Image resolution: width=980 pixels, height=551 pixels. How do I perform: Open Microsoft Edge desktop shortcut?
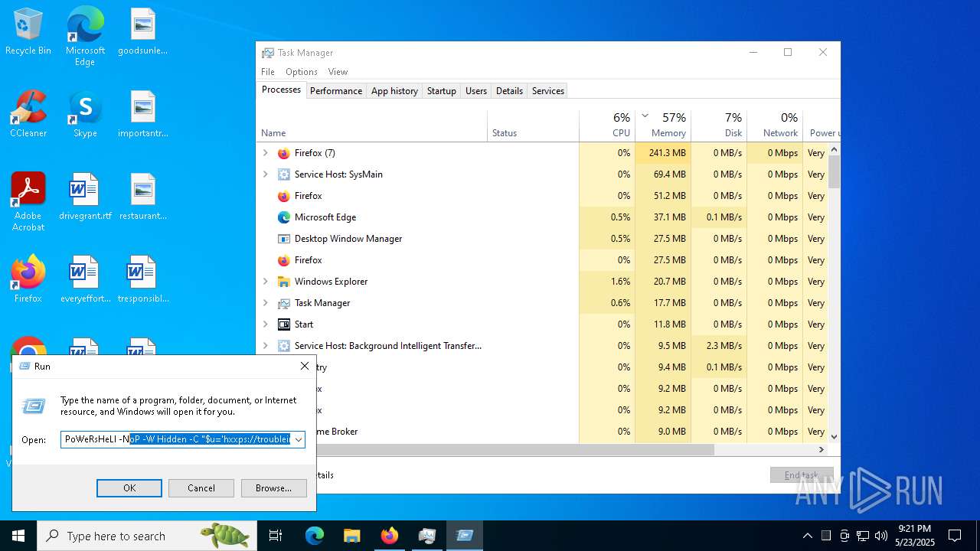[x=85, y=36]
